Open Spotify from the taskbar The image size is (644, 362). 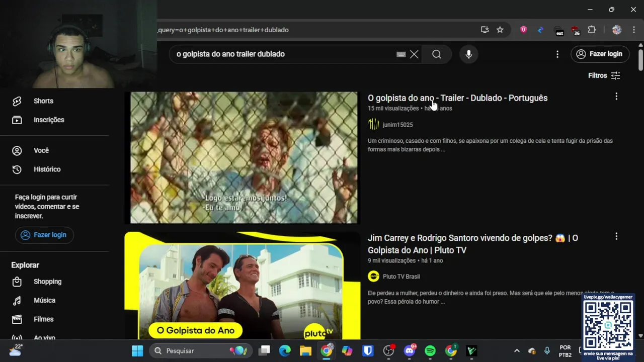click(430, 350)
